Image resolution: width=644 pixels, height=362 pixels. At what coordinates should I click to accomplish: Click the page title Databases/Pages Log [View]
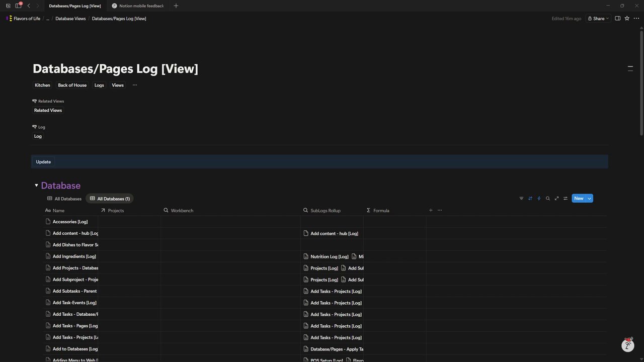tap(116, 69)
